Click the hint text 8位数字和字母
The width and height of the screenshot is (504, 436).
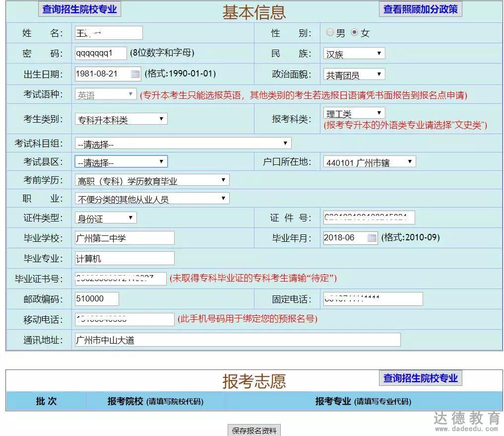[x=162, y=53]
